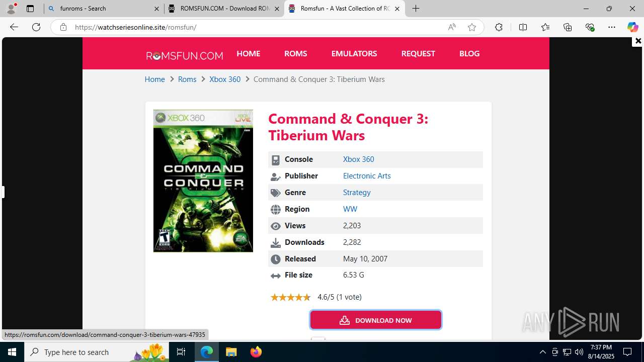Open the Copilot icon in Edge
Screen dimensions: 644x362
click(x=632, y=27)
